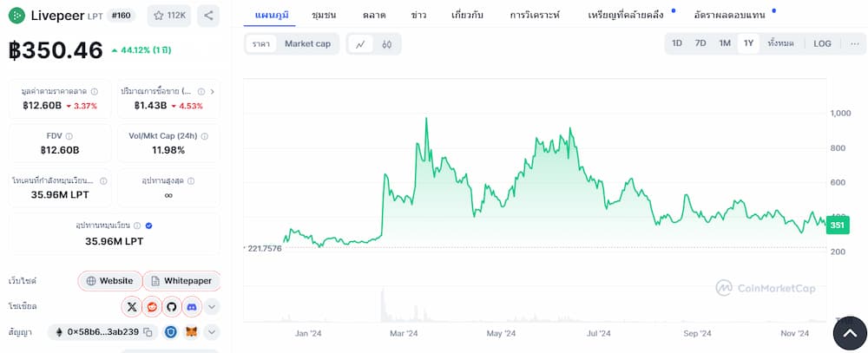This screenshot has height=353, width=868.
Task: Set chart range to 7D
Action: [x=700, y=43]
